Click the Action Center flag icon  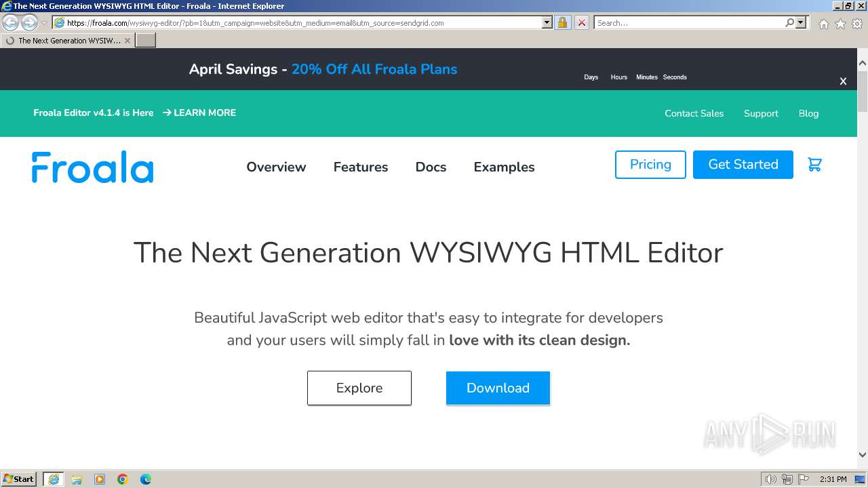click(x=804, y=479)
